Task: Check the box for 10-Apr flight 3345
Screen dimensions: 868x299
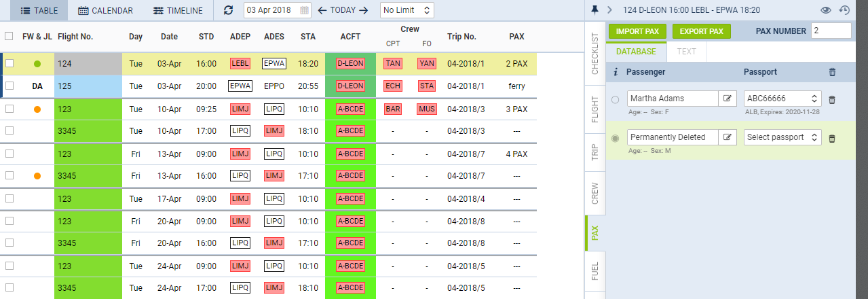Action: click(10, 131)
